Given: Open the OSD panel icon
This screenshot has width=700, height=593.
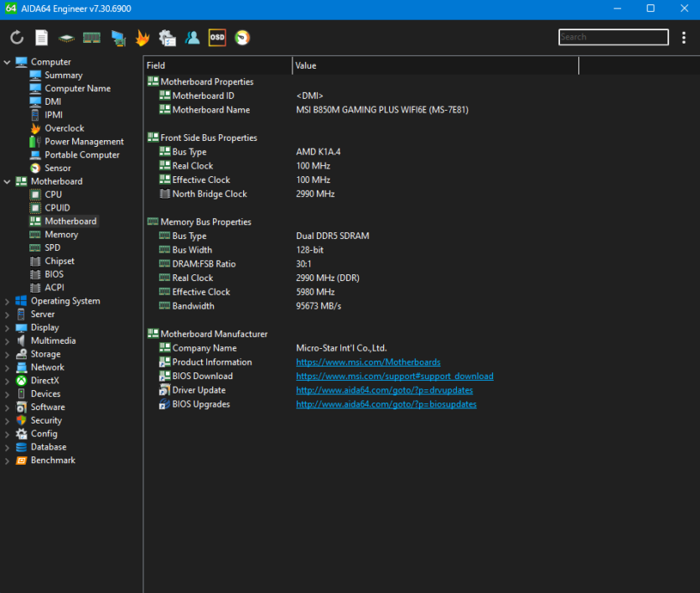Looking at the screenshot, I should pyautogui.click(x=217, y=38).
